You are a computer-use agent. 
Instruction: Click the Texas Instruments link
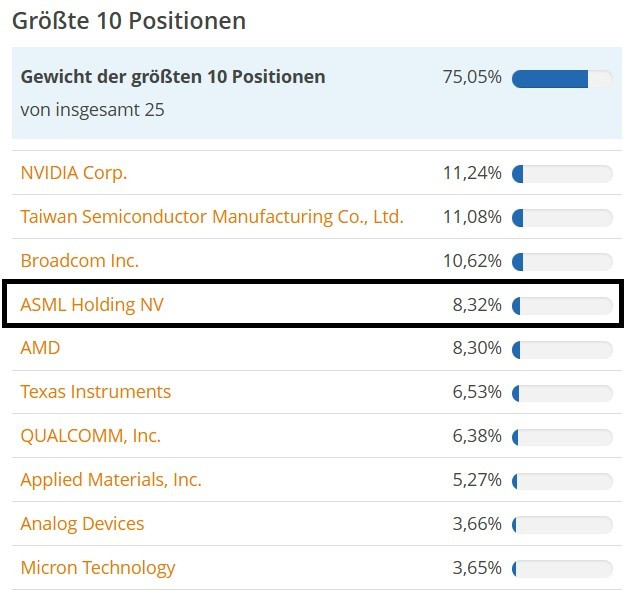click(x=96, y=392)
